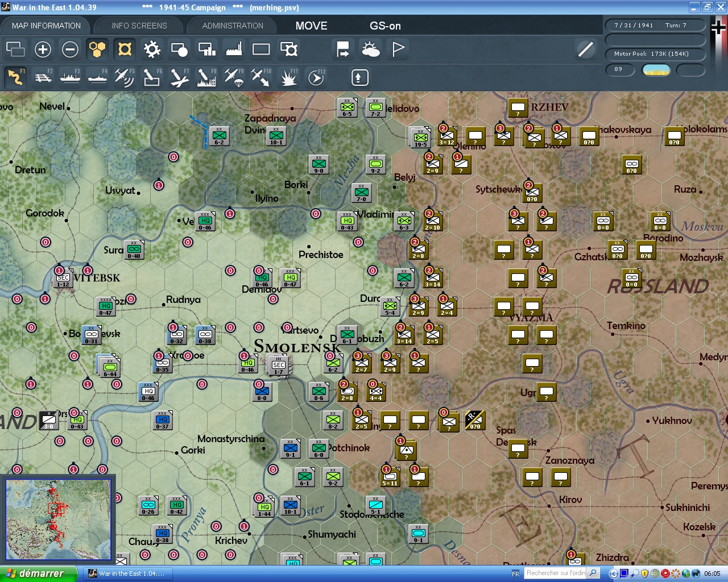This screenshot has height=582, width=728.
Task: Open the MAP INFORMATION tab
Action: 46,26
